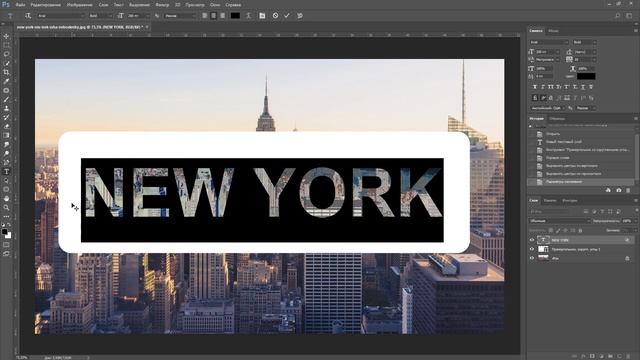Center text in options bar

(x=213, y=16)
